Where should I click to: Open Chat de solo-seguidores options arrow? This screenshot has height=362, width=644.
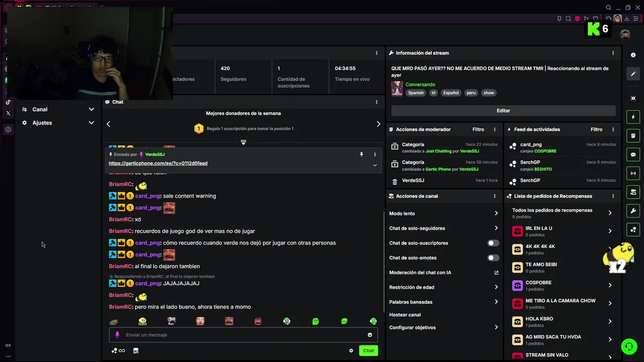[496, 228]
